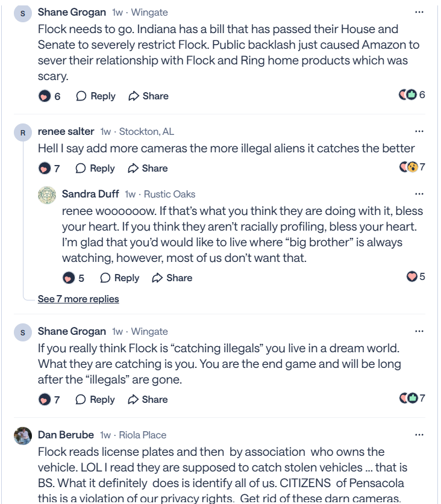View reactions on renee salter's comment

click(412, 167)
